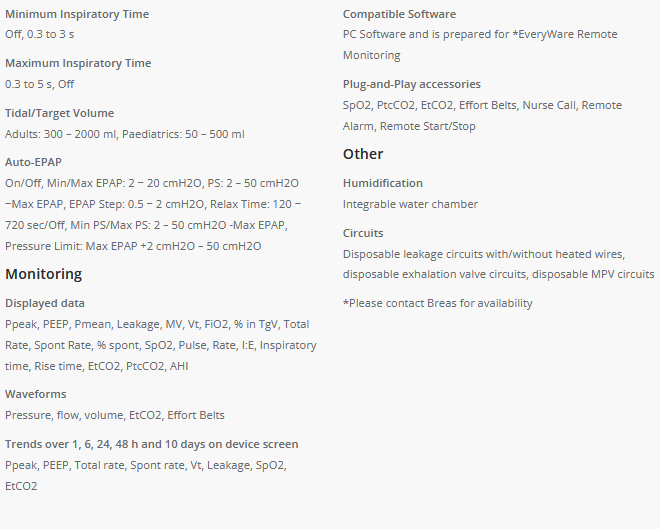
Task: Click the Monitoring section title
Action: [43, 274]
